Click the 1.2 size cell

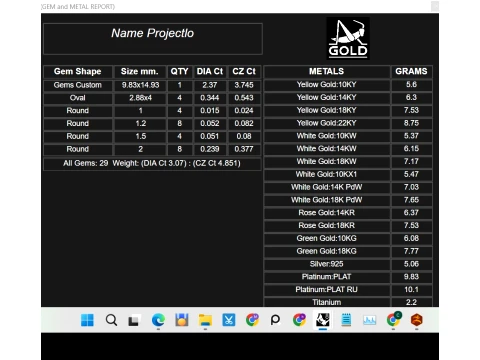(140, 124)
